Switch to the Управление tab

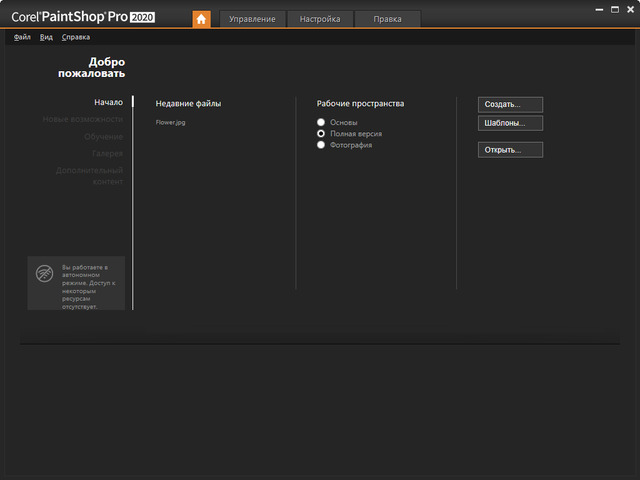252,19
